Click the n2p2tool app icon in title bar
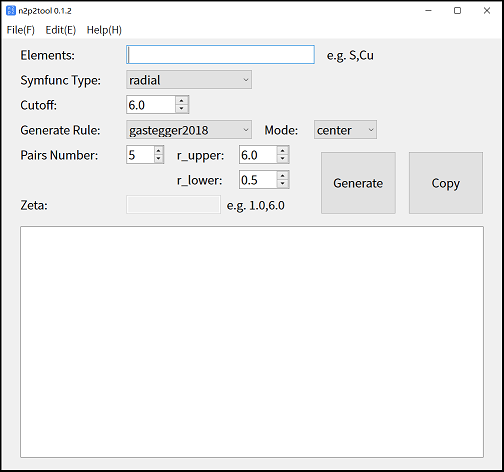Screen dimensions: 504x472 [11, 11]
